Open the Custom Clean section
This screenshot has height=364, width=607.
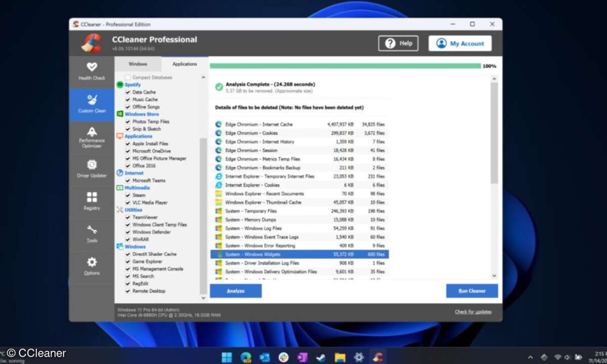[92, 105]
